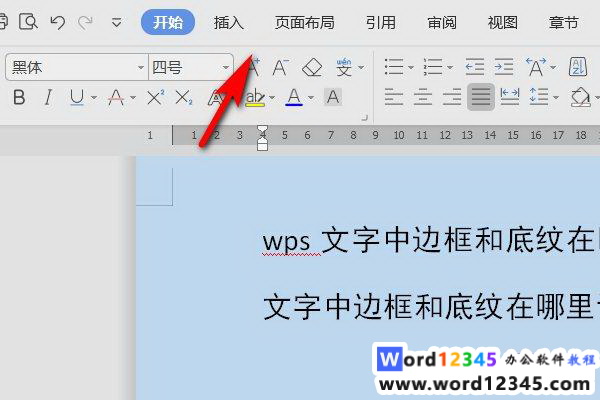The image size is (600, 400).
Task: Open the 视图 tab
Action: (x=502, y=23)
